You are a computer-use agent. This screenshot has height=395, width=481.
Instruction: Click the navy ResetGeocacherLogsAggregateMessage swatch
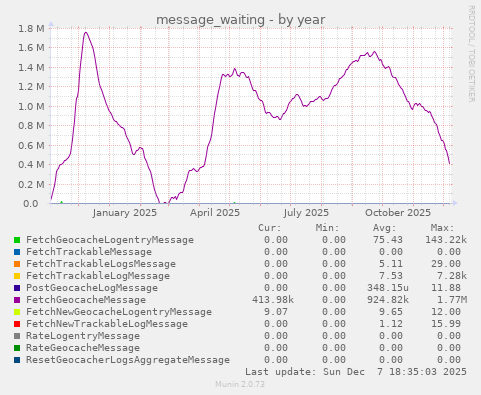click(x=17, y=360)
